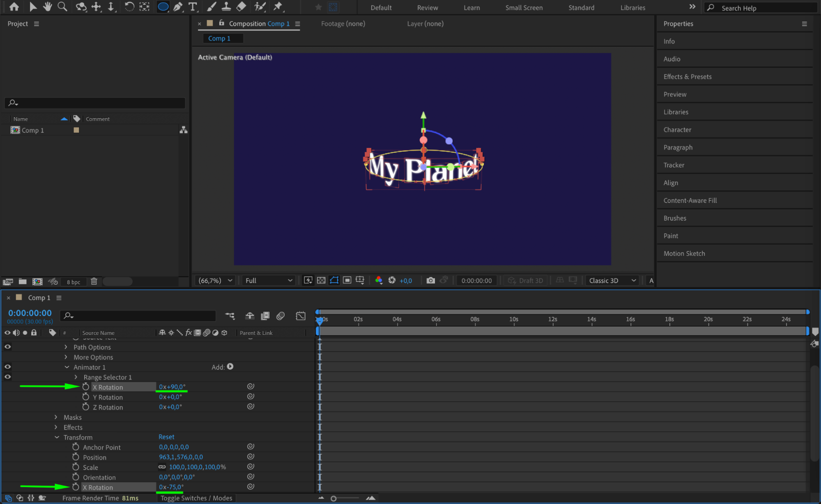Viewport: 821px width, 504px height.
Task: Click the timeline zoom slider handle
Action: (x=333, y=498)
